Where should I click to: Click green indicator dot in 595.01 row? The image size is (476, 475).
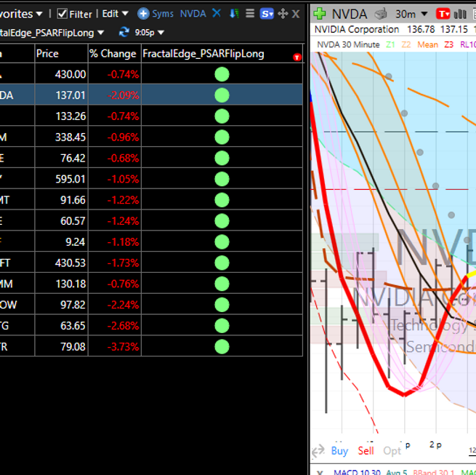click(222, 179)
